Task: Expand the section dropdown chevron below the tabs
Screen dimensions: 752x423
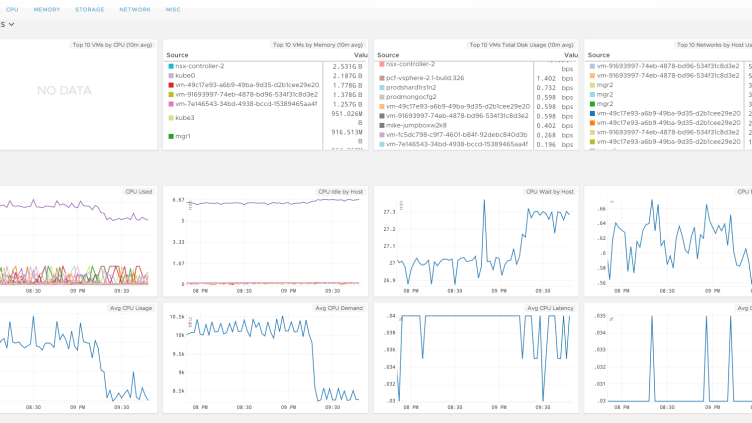Action: [11, 24]
